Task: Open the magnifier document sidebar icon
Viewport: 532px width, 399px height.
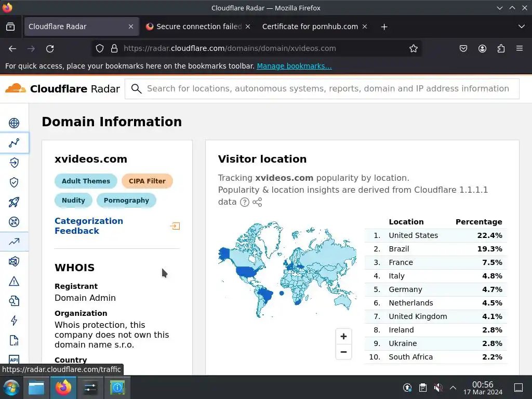Action: pos(14,301)
